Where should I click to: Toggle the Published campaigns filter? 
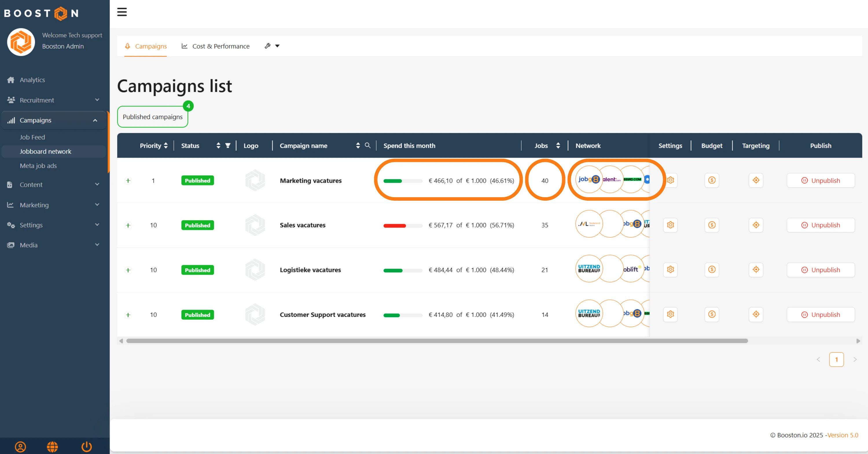[153, 117]
